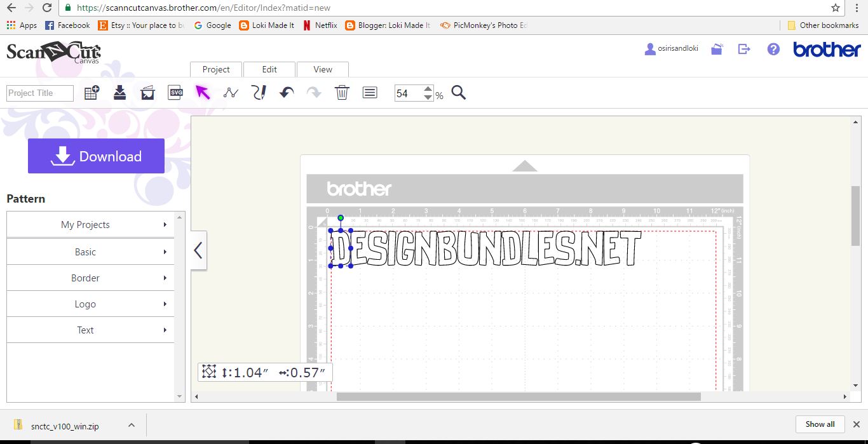Bookmark page with star icon
The height and width of the screenshot is (444, 868).
click(x=836, y=8)
